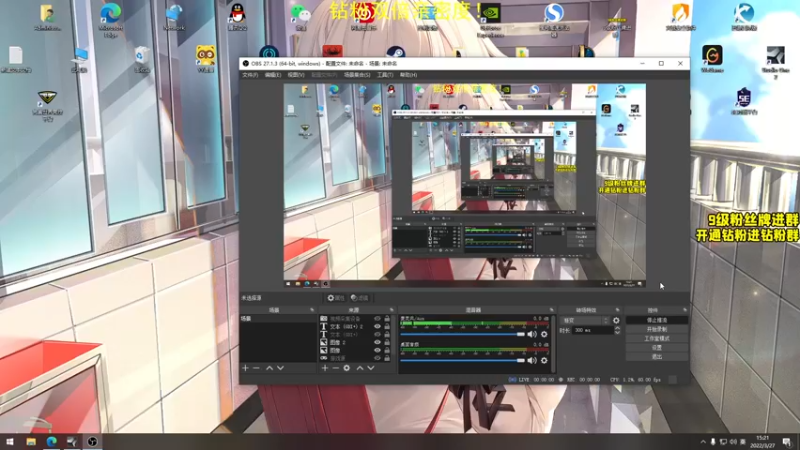800x450 pixels.
Task: Float the 场景 dock panel
Action: (x=312, y=310)
